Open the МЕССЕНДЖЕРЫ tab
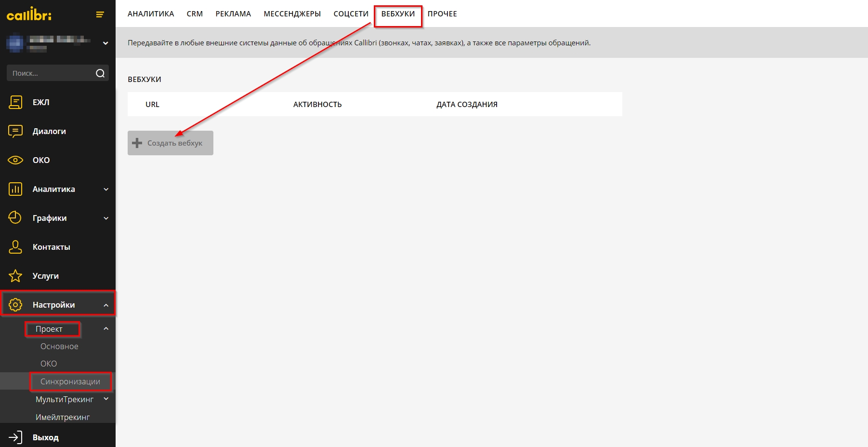Viewport: 868px width, 447px height. [x=292, y=14]
